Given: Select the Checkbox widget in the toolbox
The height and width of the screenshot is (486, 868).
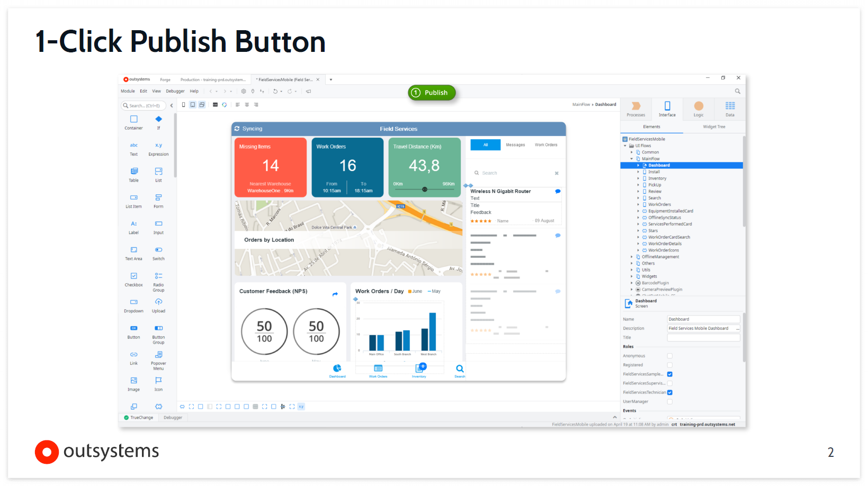Looking at the screenshot, I should click(133, 280).
